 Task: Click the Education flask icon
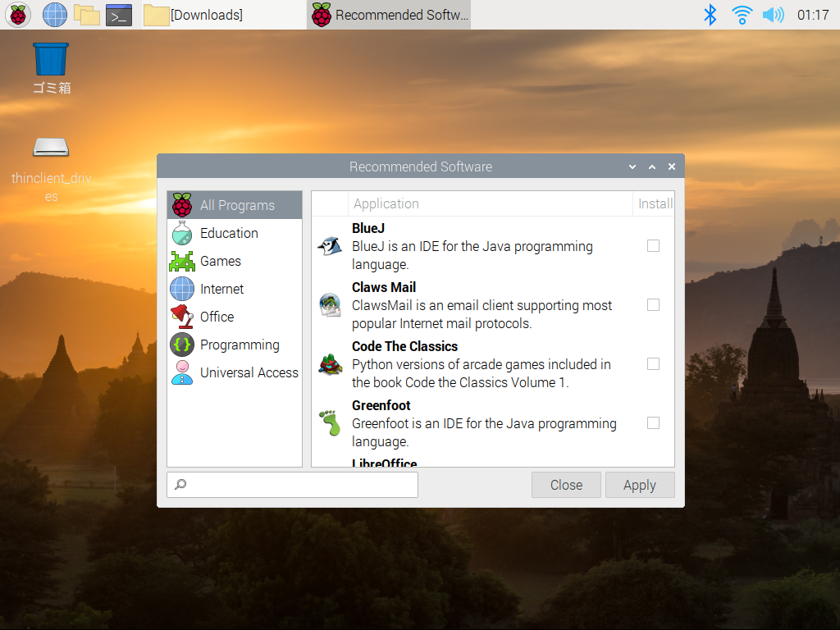182,233
